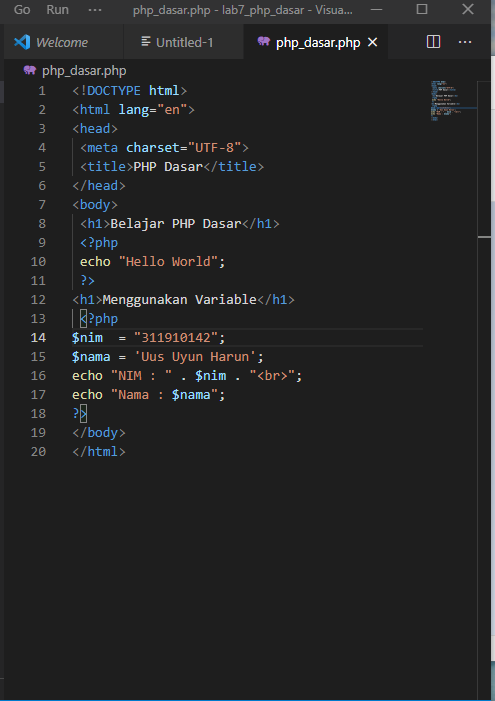Screen dimensions: 495x701
Task: Click the php_dasar.php breadcrumb
Action: pos(84,71)
